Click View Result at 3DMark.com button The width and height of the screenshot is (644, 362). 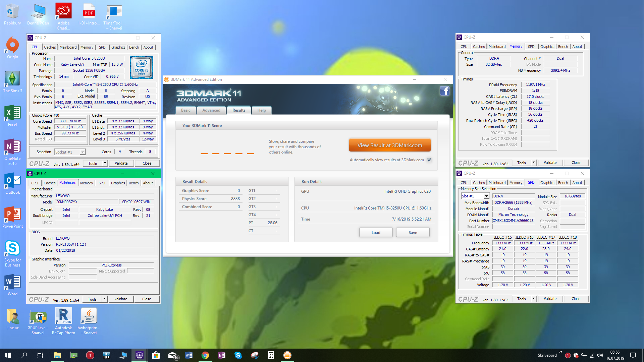pyautogui.click(x=390, y=145)
